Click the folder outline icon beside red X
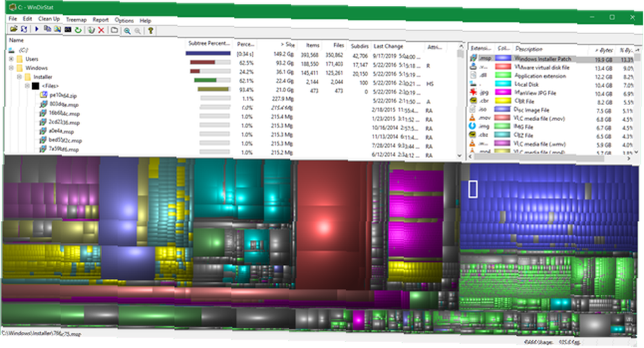The height and width of the screenshot is (348, 644). [114, 30]
